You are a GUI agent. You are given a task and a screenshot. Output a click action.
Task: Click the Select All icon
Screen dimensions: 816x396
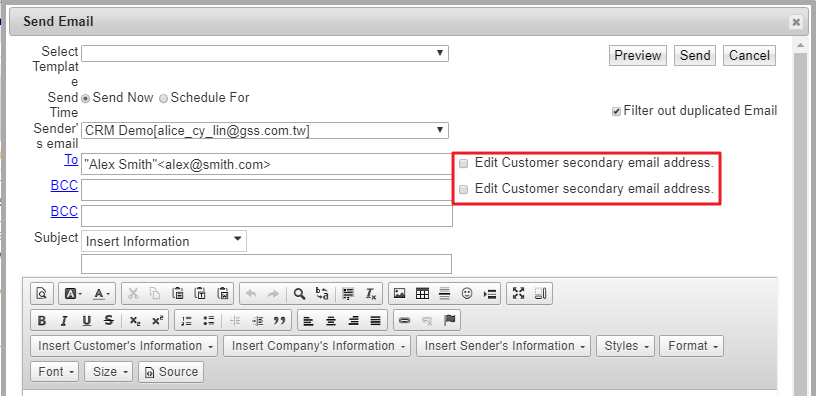pos(348,294)
